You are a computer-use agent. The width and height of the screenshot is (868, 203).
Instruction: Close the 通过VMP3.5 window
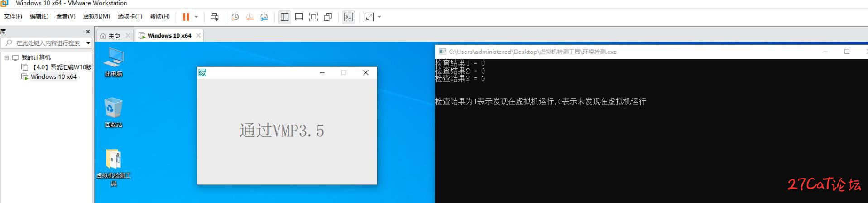point(366,73)
